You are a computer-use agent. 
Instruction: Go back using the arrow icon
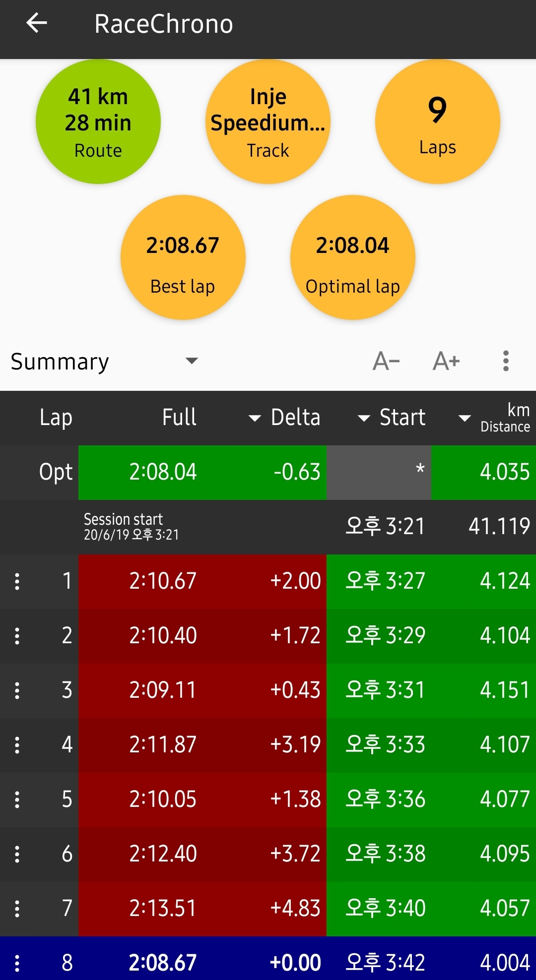click(37, 23)
